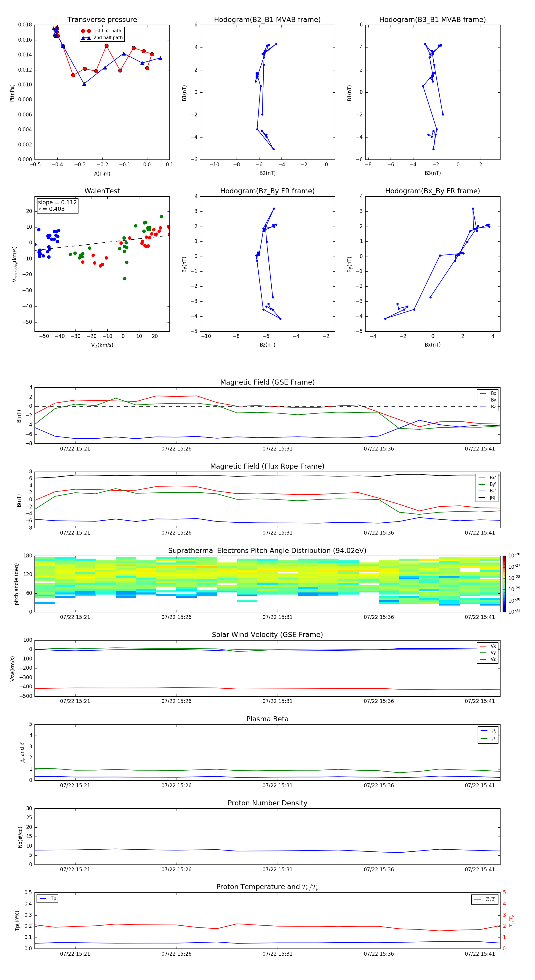The image size is (535, 980).
Task: Click the Bx entry in GSE legend
Action: coord(488,393)
